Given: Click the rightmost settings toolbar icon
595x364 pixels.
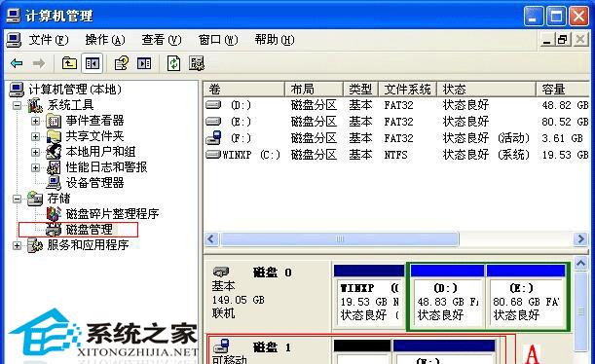Looking at the screenshot, I should (197, 63).
